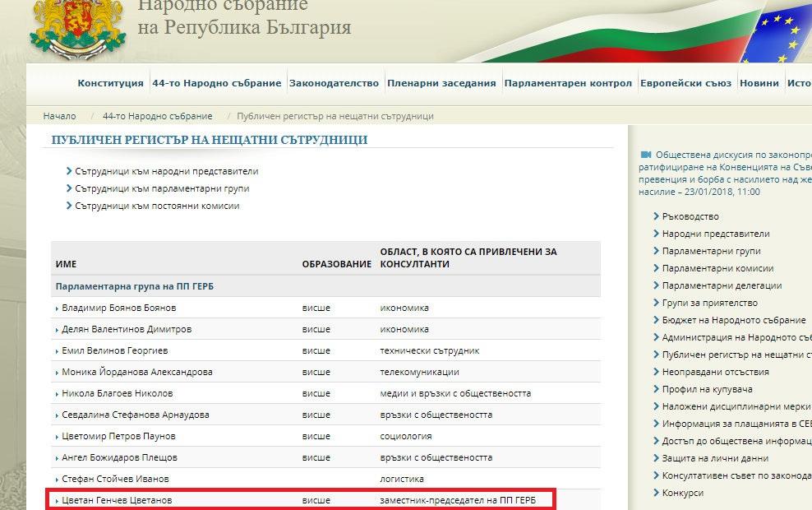Click the video camera icon for public discussion
This screenshot has width=812, height=510.
coord(645,154)
